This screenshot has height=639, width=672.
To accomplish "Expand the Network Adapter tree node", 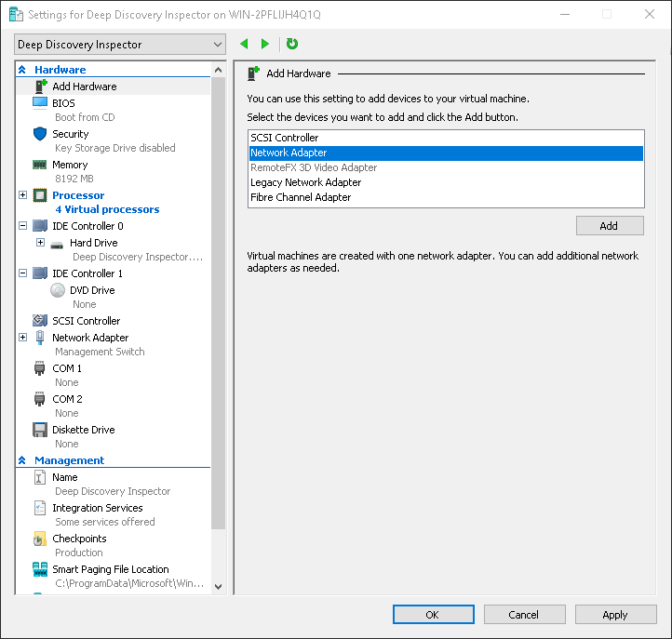I will click(23, 338).
